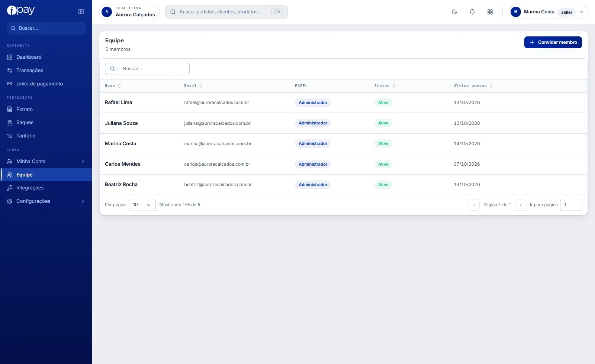Open the Aurora Calçados store selector

pos(129,12)
